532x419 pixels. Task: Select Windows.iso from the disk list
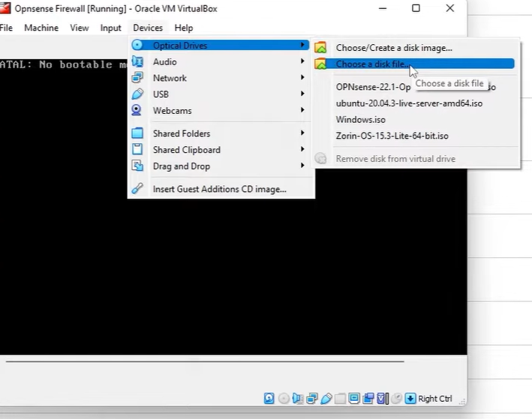click(360, 120)
